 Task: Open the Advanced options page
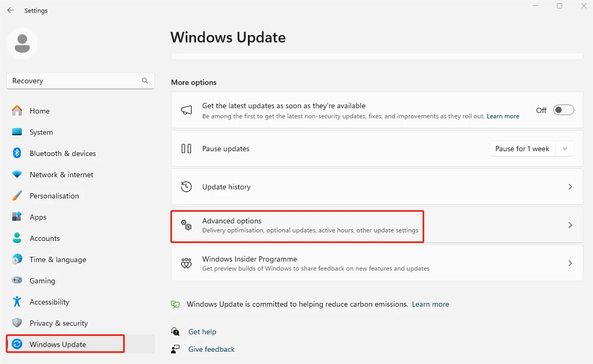pos(377,225)
